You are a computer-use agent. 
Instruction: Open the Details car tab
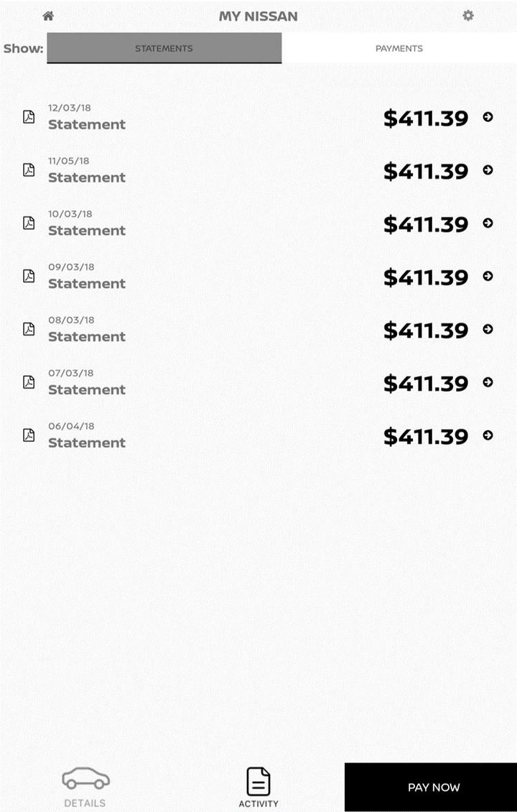click(x=85, y=787)
